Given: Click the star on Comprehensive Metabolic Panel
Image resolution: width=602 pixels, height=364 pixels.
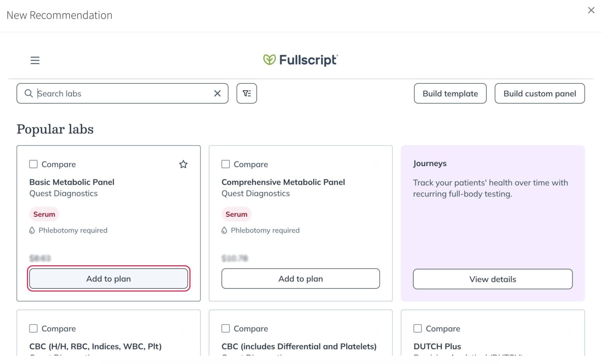Looking at the screenshot, I should [x=375, y=164].
